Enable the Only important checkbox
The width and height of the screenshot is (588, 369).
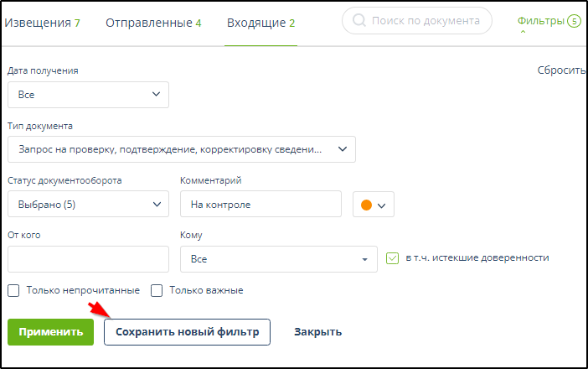pyautogui.click(x=156, y=290)
